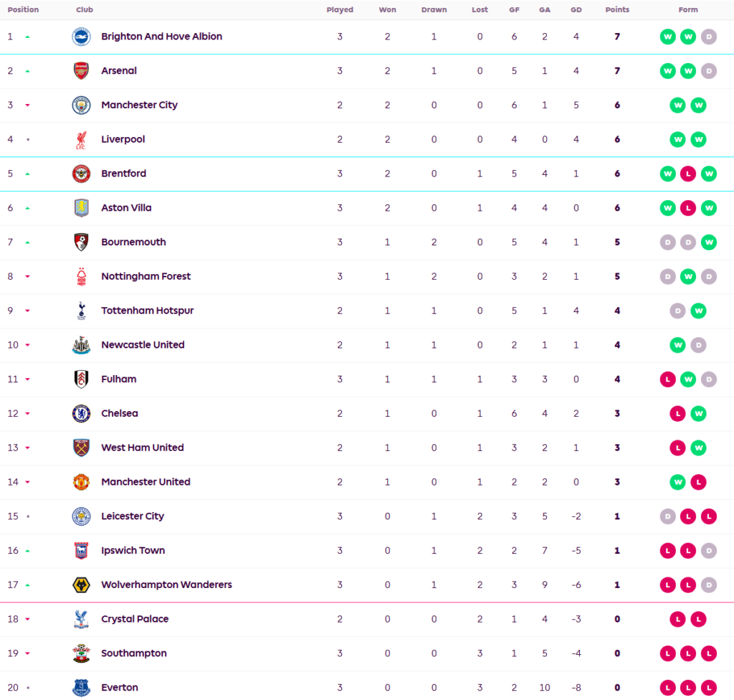Sort by the Points column header
Image resolution: width=734 pixels, height=700 pixels.
click(x=617, y=9)
